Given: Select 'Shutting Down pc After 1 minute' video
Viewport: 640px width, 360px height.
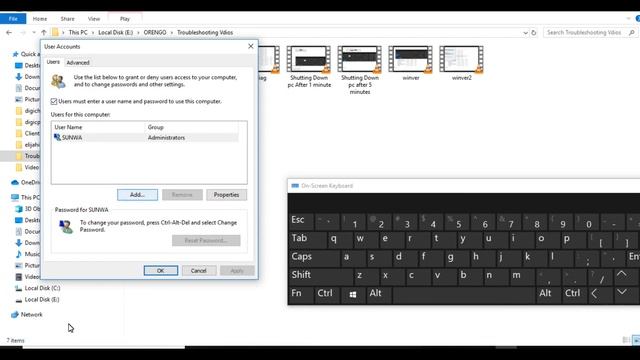Looking at the screenshot, I should point(309,67).
